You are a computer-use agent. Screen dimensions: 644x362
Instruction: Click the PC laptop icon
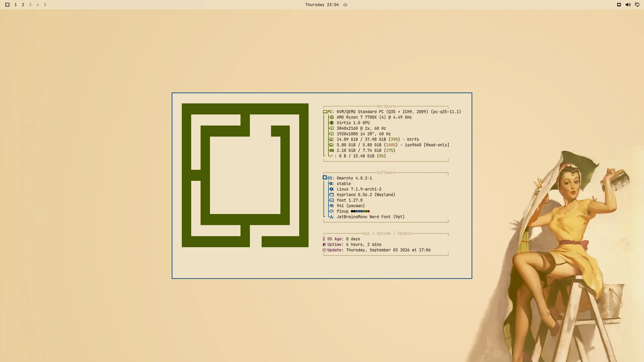[325, 112]
